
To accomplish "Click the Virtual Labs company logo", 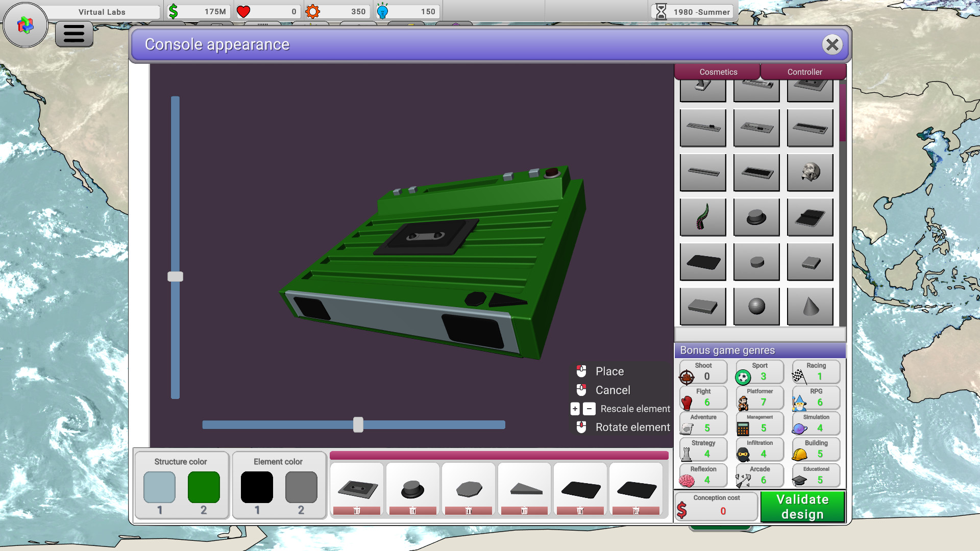I will pos(25,24).
